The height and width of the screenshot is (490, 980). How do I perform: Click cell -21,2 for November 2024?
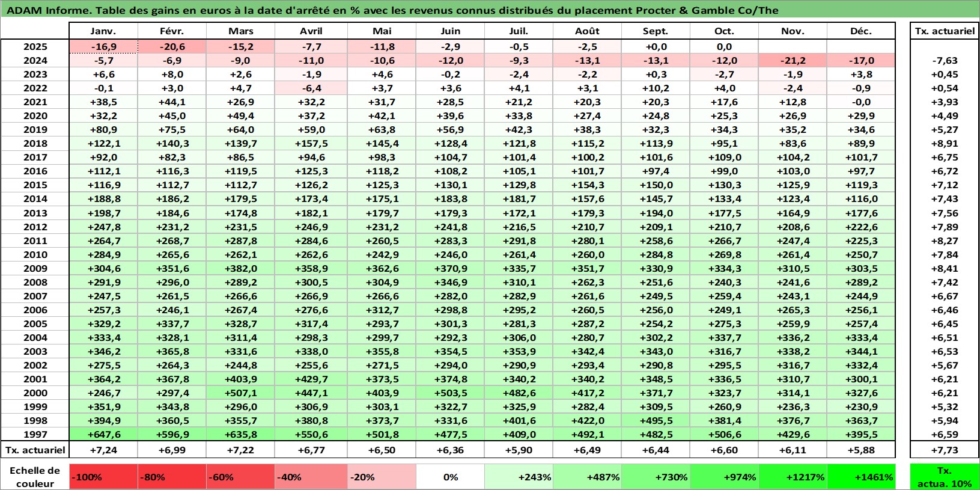click(x=793, y=60)
